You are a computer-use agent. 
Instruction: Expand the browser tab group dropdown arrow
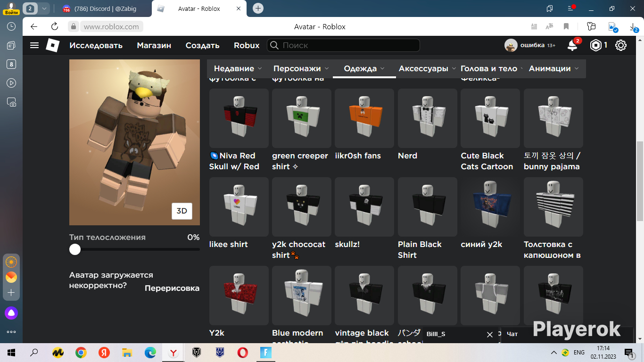44,8
